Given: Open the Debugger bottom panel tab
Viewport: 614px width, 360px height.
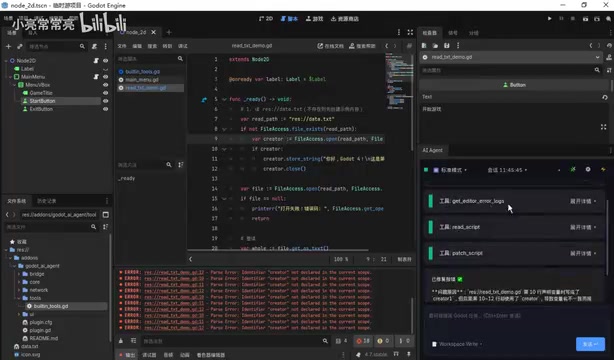Looking at the screenshot, I should click(x=149, y=355).
